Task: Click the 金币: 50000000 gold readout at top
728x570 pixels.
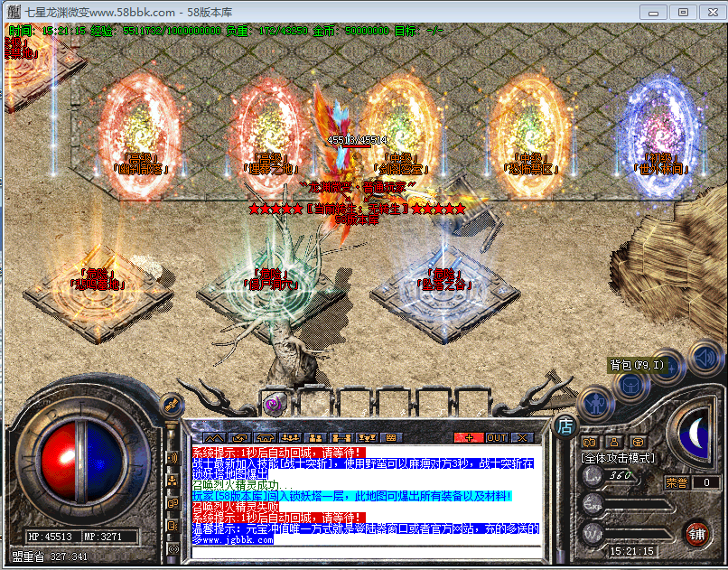Action: pos(350,31)
